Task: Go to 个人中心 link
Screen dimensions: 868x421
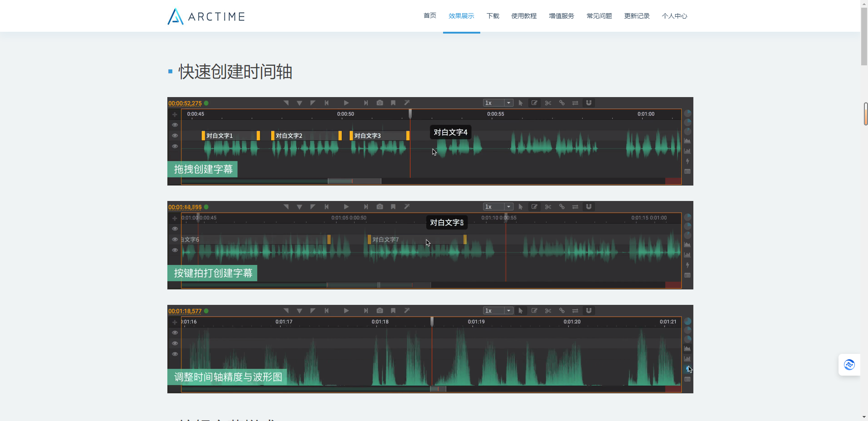Action: 675,16
